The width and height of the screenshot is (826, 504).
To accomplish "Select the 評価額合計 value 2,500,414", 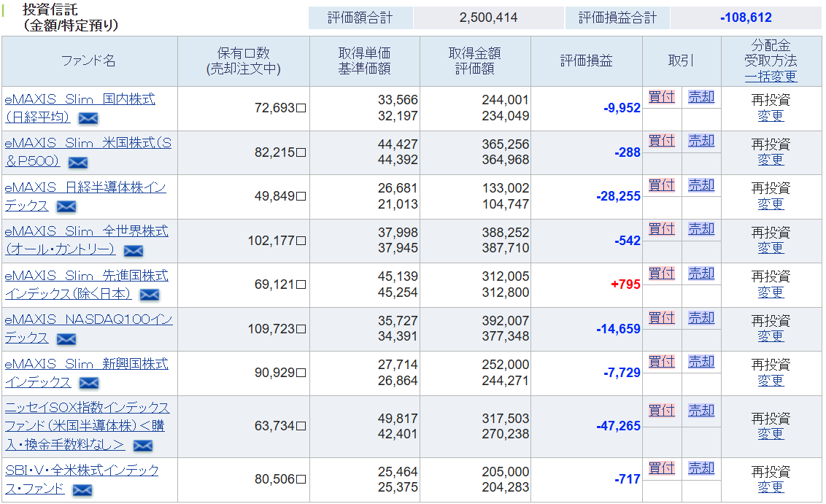I will click(488, 18).
